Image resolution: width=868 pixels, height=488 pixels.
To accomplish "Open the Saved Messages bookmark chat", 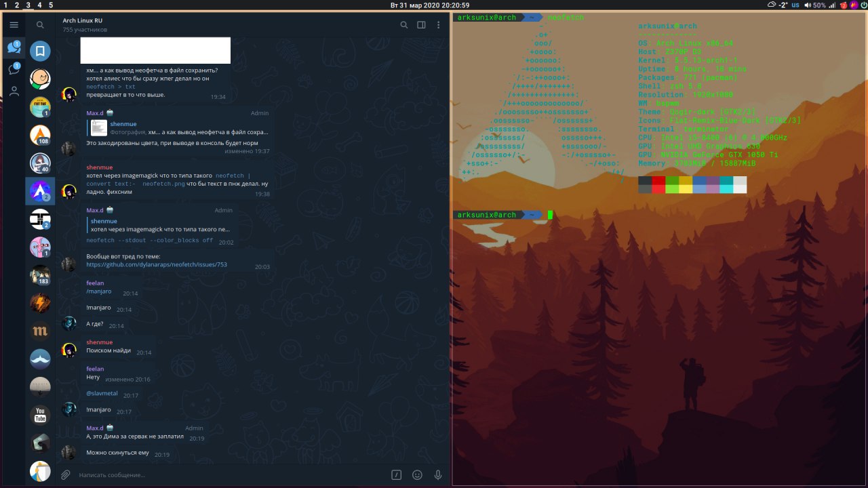I will pos(40,51).
